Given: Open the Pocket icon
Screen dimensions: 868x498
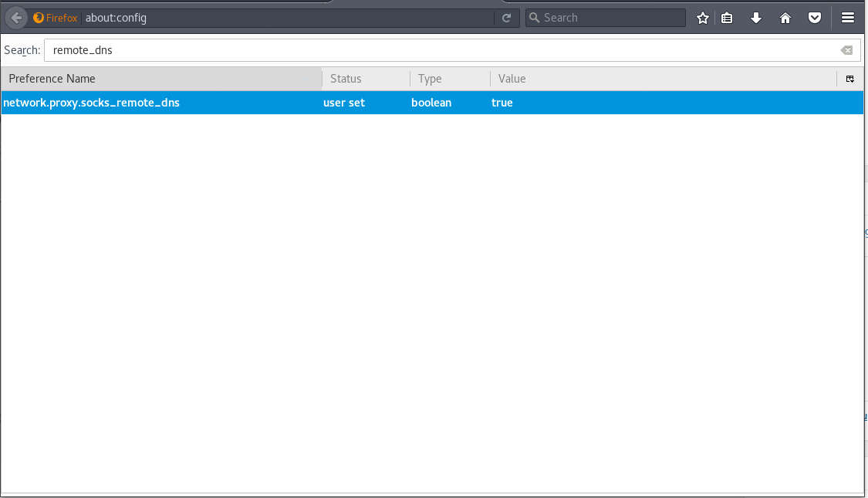Looking at the screenshot, I should click(x=814, y=18).
